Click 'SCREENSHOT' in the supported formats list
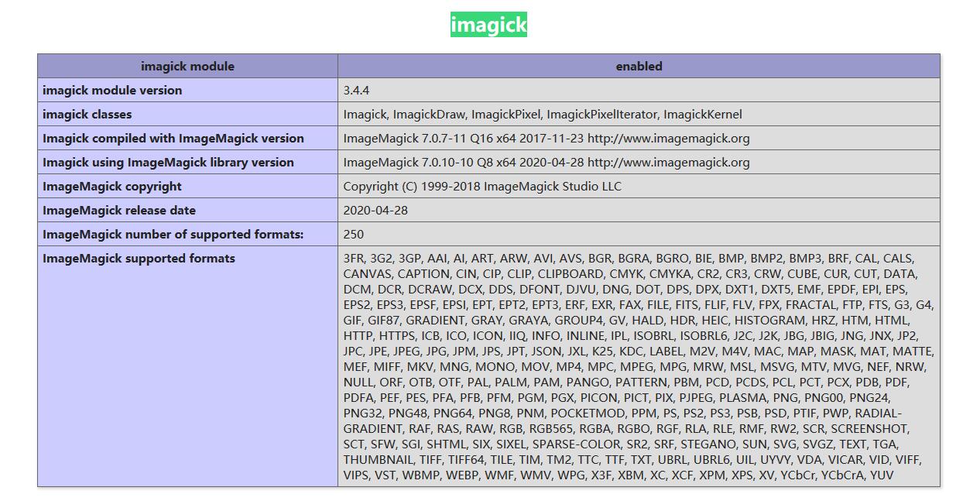This screenshot has height=501, width=980. [x=869, y=429]
